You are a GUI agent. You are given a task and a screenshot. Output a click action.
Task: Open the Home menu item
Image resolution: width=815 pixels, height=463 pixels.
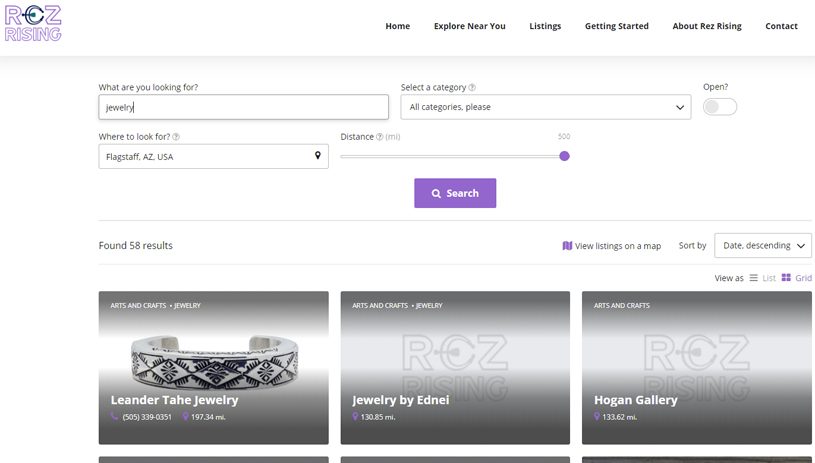(398, 26)
